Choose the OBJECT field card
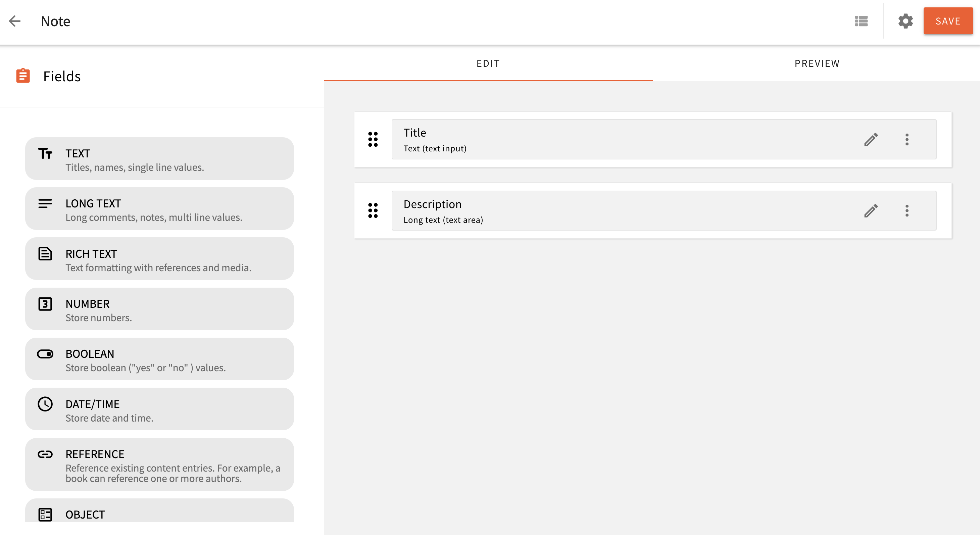980x535 pixels. pyautogui.click(x=159, y=510)
